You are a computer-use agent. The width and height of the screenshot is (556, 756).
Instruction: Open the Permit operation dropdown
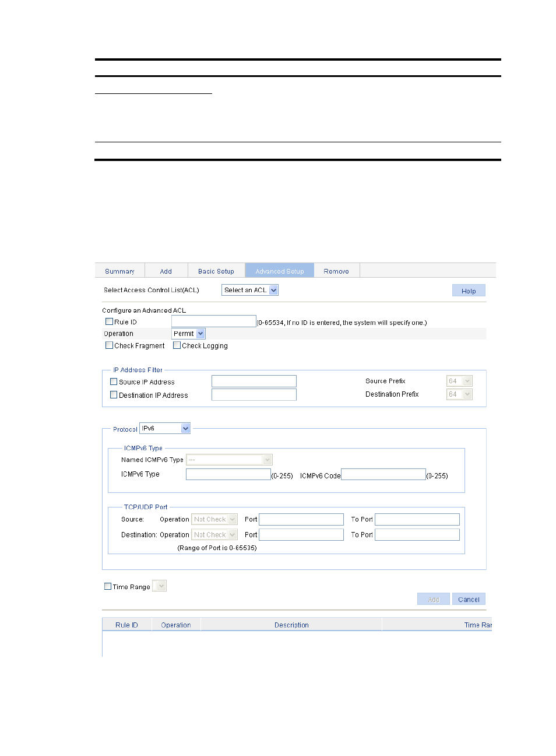(188, 334)
